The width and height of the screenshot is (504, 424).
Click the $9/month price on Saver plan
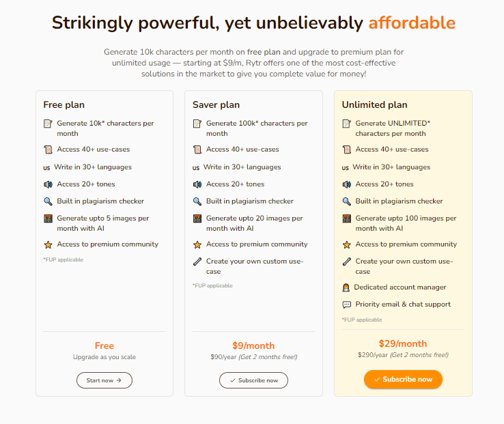(253, 345)
